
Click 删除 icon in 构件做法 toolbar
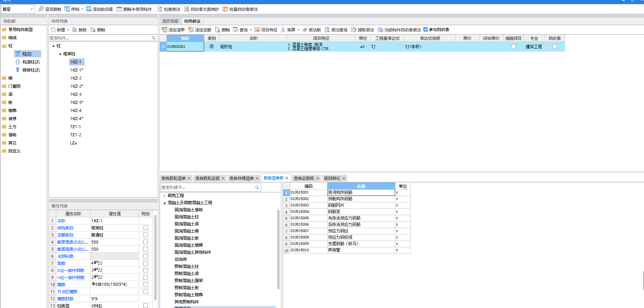tap(218, 30)
